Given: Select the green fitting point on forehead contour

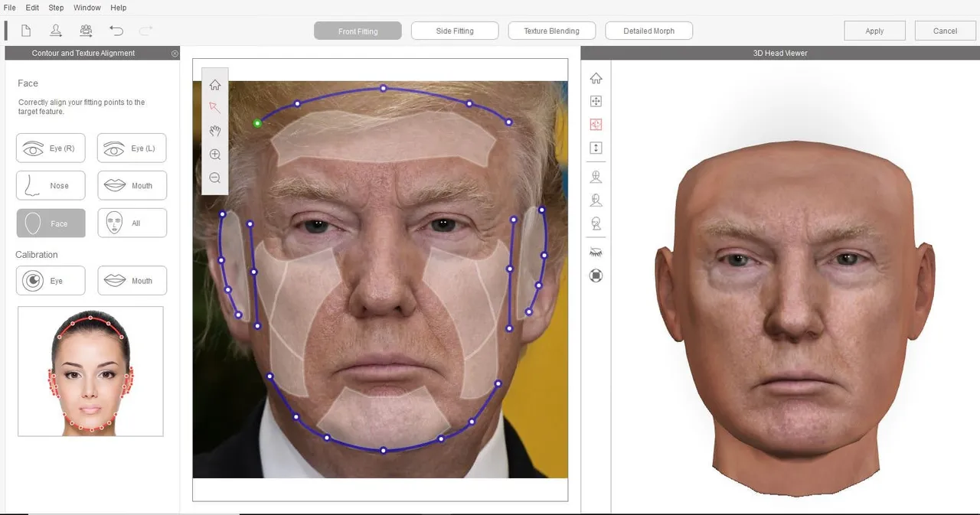Looking at the screenshot, I should (x=257, y=123).
